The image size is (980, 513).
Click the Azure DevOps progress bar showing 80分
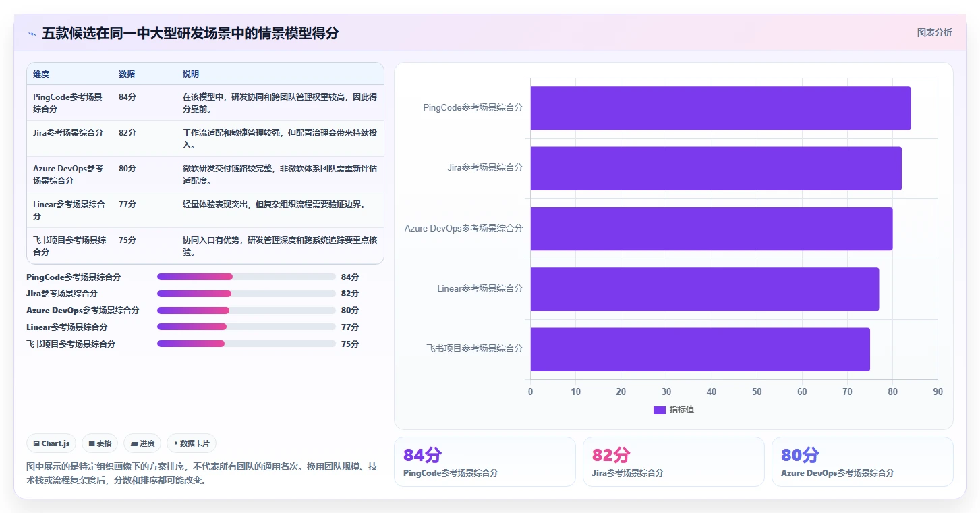click(246, 310)
